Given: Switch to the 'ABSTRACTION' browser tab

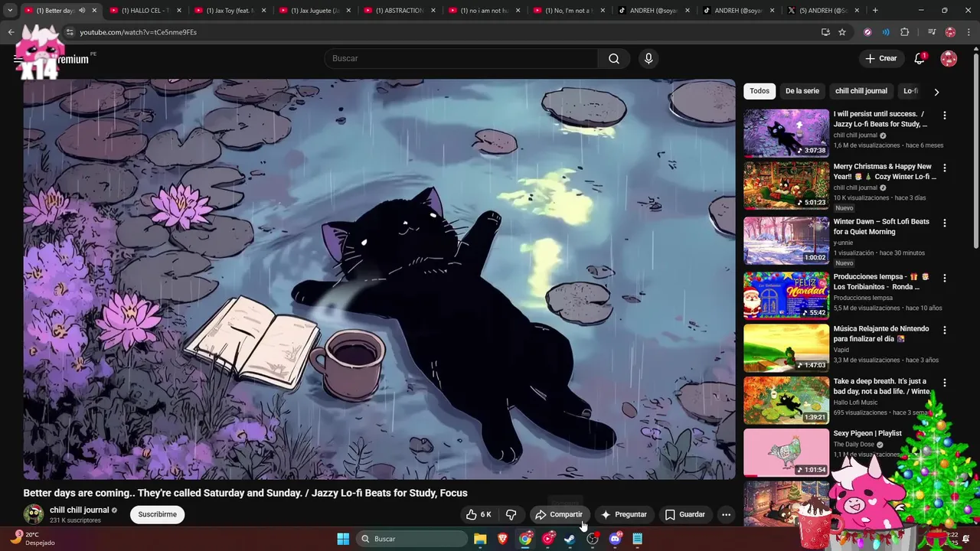Looking at the screenshot, I should [x=400, y=11].
